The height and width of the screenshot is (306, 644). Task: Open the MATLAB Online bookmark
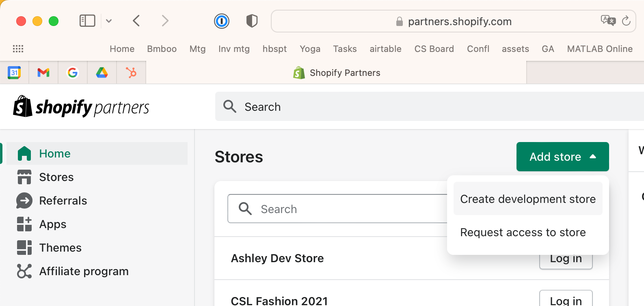[x=600, y=49]
